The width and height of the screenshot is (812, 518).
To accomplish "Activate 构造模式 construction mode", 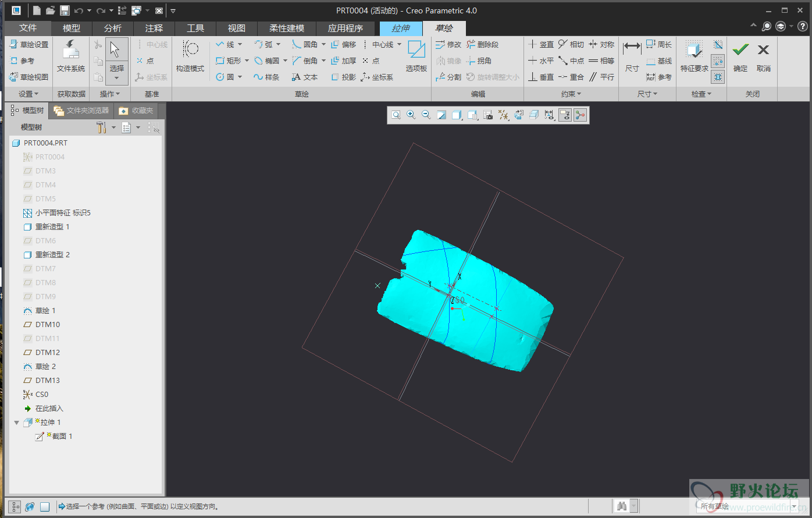I will pos(190,57).
